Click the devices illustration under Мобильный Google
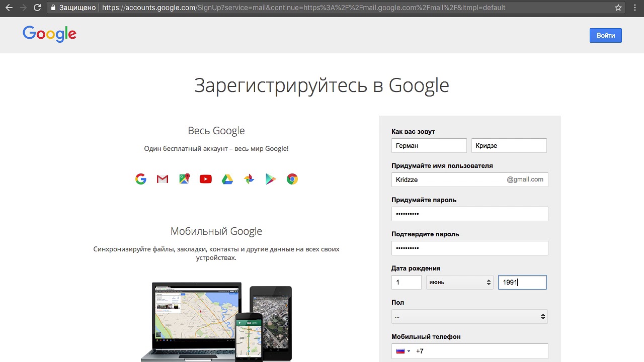This screenshot has height=362, width=644. [x=216, y=322]
